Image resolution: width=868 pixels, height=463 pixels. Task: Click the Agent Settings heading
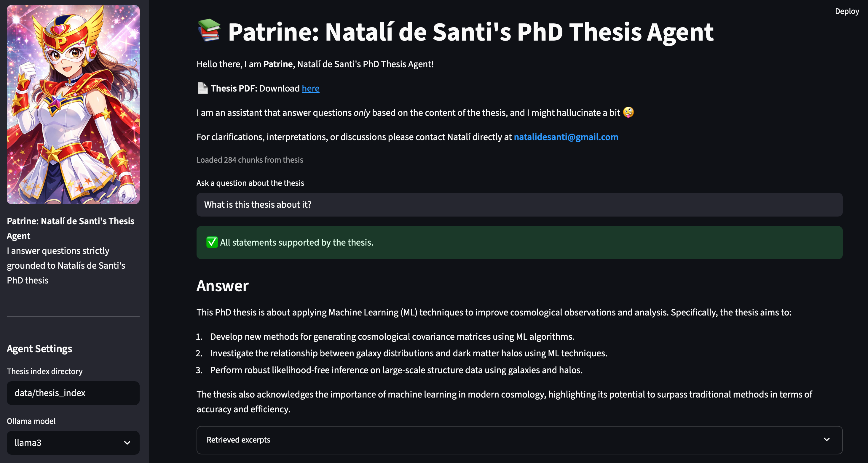(39, 349)
